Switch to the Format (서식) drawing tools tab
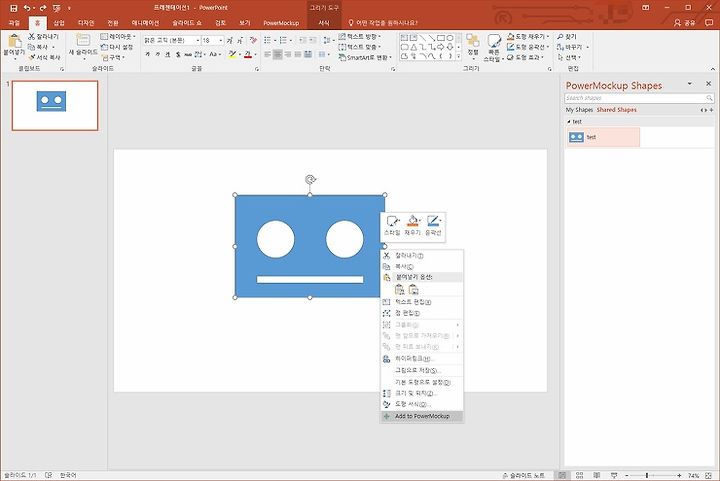 tap(324, 22)
